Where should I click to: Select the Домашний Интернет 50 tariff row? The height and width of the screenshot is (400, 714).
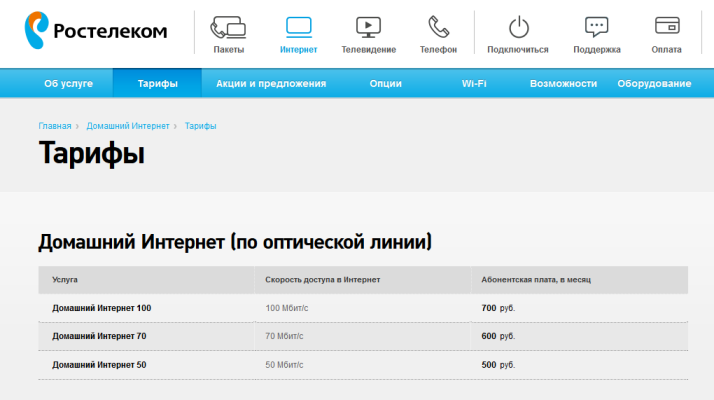(99, 365)
